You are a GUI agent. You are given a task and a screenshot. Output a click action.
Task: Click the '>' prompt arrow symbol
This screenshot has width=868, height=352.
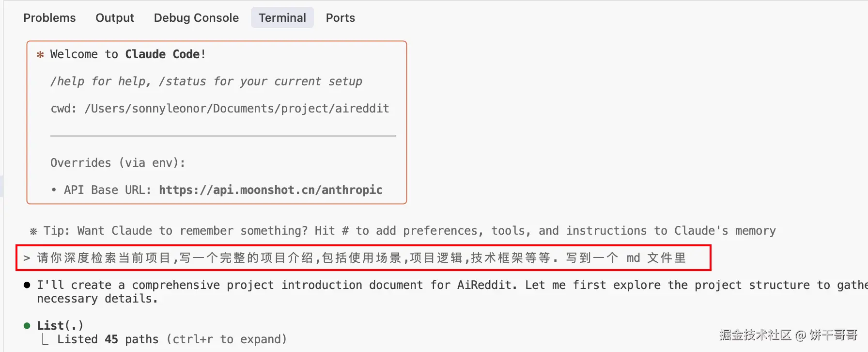point(27,258)
